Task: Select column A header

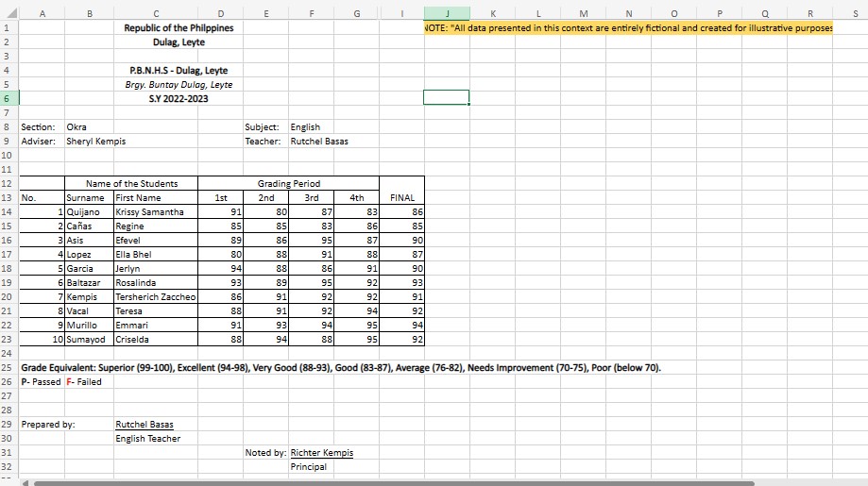Action: click(43, 13)
